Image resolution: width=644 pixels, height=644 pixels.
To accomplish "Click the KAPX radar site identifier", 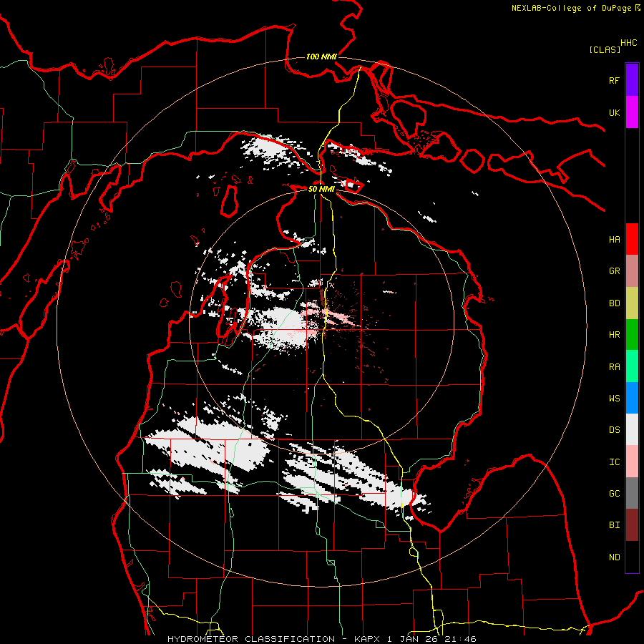I will click(367, 639).
